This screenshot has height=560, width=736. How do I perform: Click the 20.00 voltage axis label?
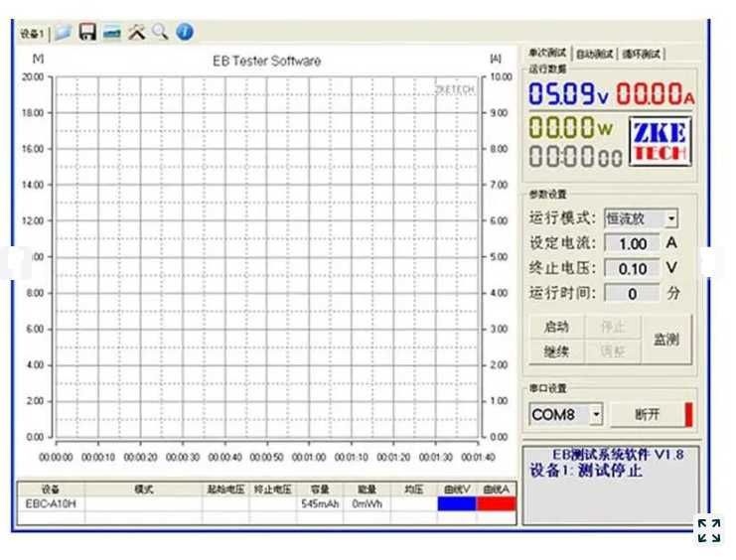click(33, 77)
